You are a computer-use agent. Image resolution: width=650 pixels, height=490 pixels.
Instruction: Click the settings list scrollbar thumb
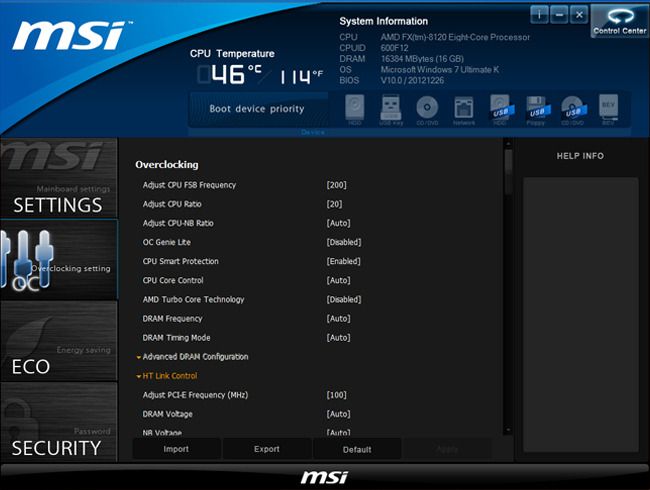coord(508,171)
